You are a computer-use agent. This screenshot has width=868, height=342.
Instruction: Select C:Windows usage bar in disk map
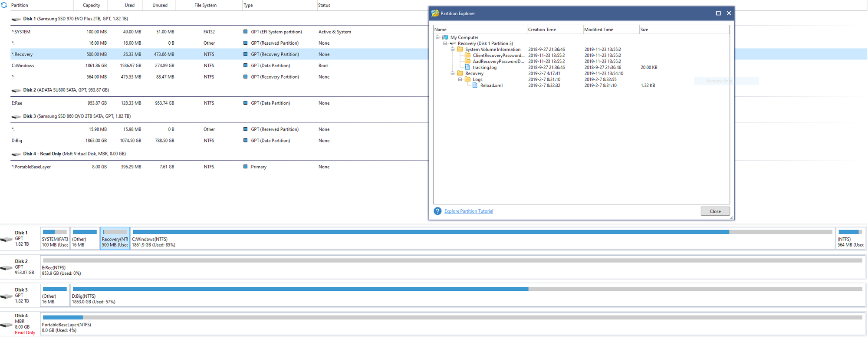coord(482,232)
